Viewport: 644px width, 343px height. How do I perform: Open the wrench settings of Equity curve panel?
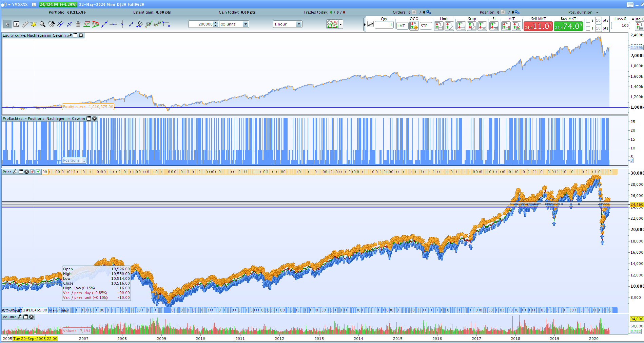70,35
